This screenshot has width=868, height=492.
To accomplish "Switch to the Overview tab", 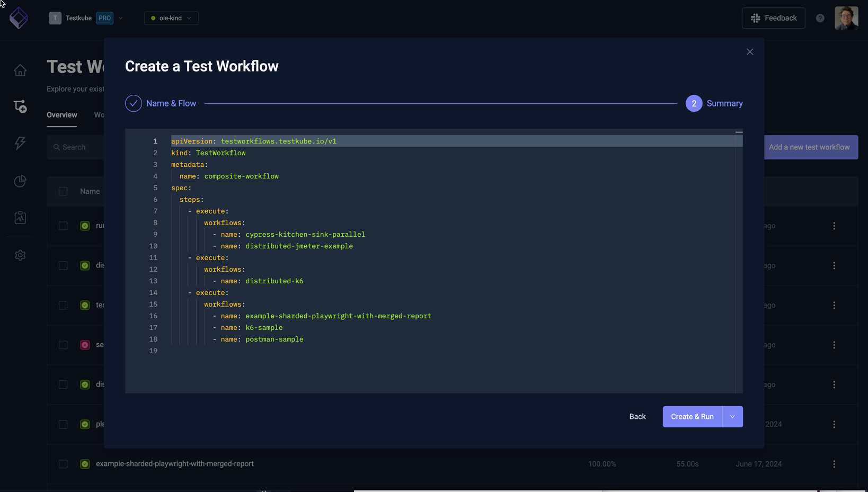I will (x=61, y=114).
